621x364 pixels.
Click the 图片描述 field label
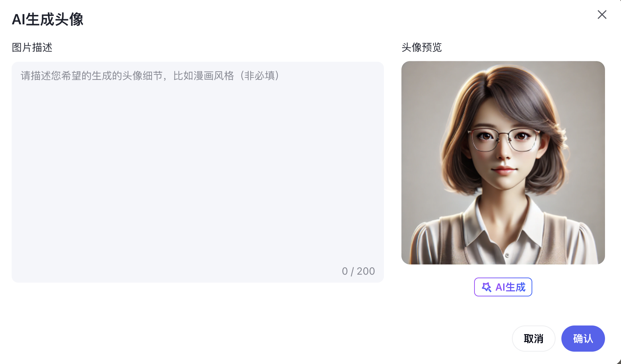(32, 47)
